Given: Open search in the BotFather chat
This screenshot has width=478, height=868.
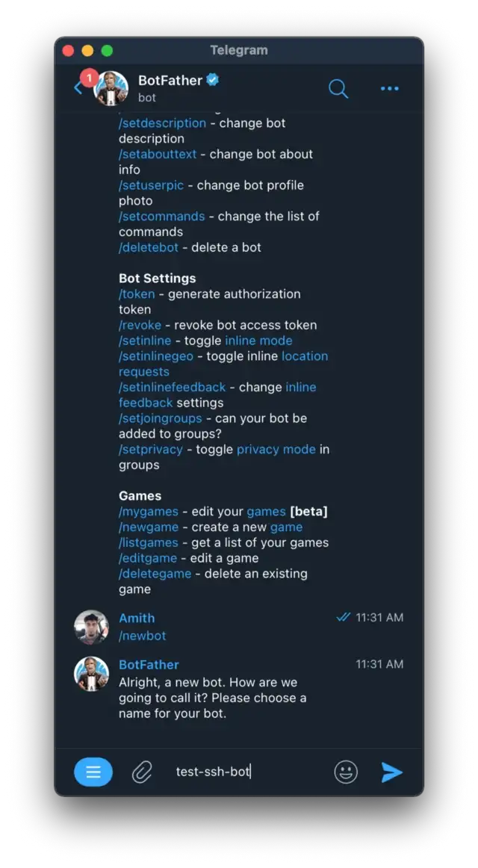Looking at the screenshot, I should (338, 89).
